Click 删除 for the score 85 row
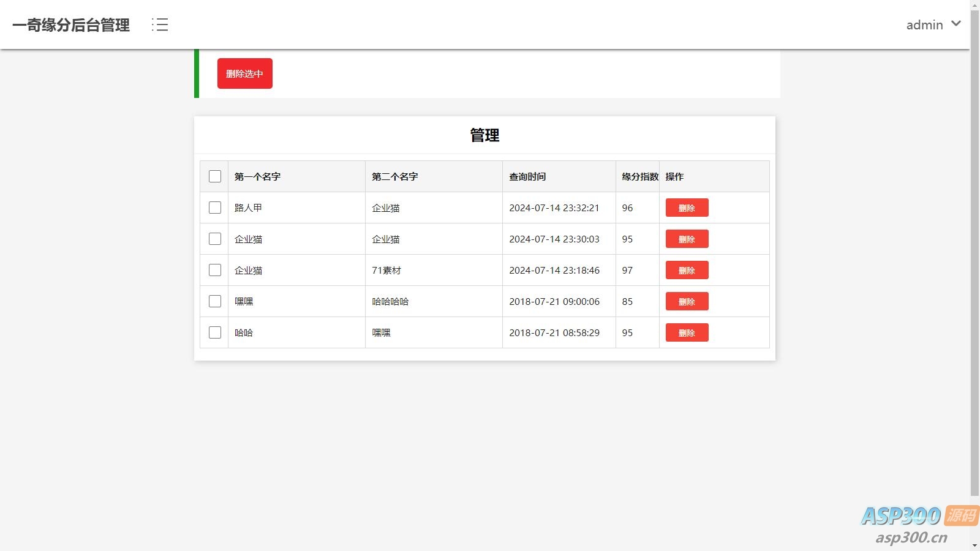980x551 pixels. click(x=687, y=301)
